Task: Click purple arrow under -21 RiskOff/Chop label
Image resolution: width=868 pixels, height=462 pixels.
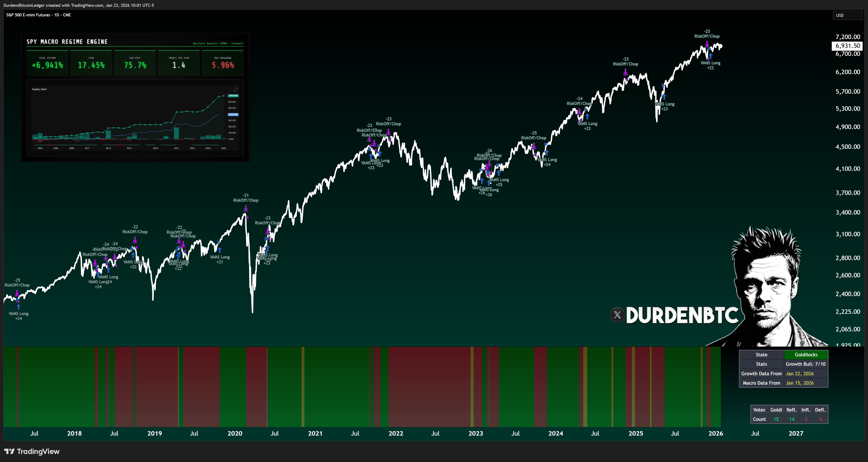Action: [x=246, y=209]
